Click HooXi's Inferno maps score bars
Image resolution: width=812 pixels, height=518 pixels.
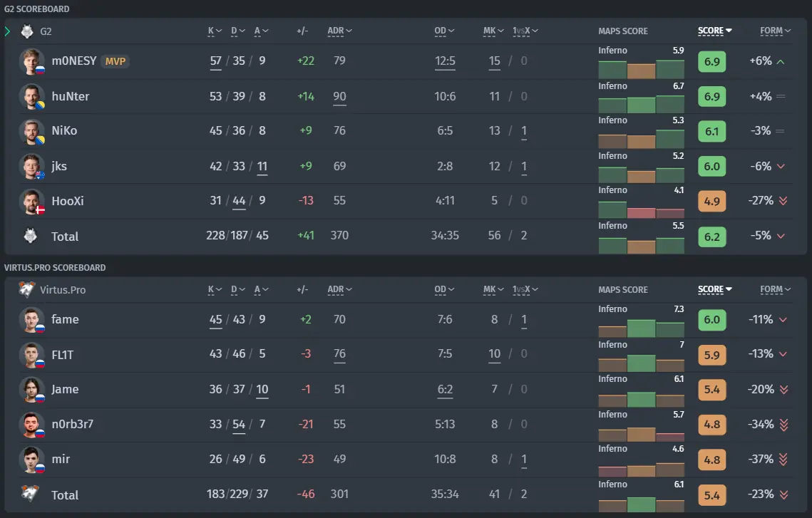(641, 209)
